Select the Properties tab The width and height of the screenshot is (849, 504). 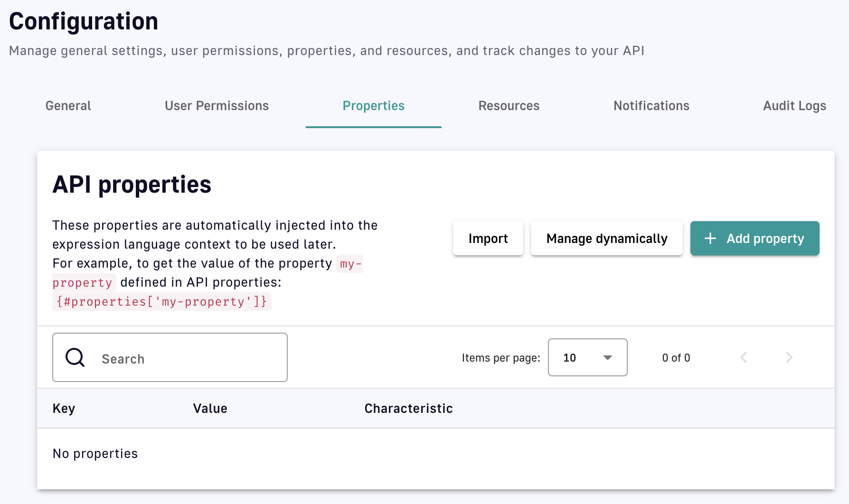[x=373, y=106]
